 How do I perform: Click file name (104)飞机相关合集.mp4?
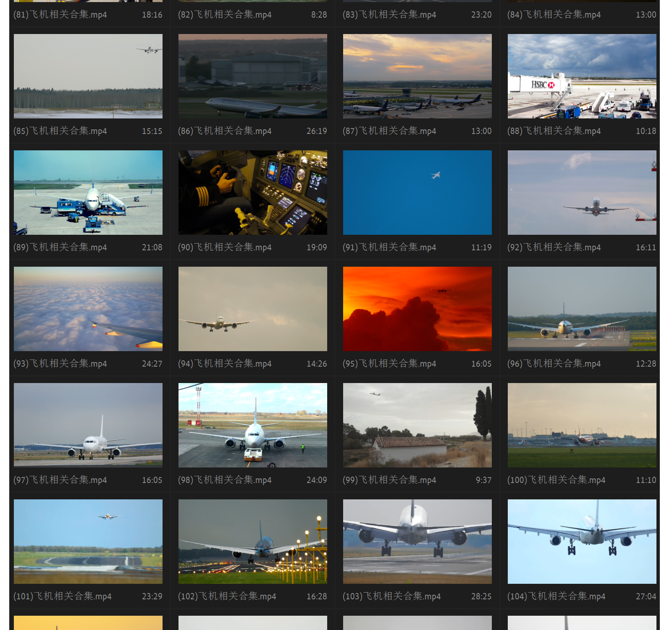[556, 596]
